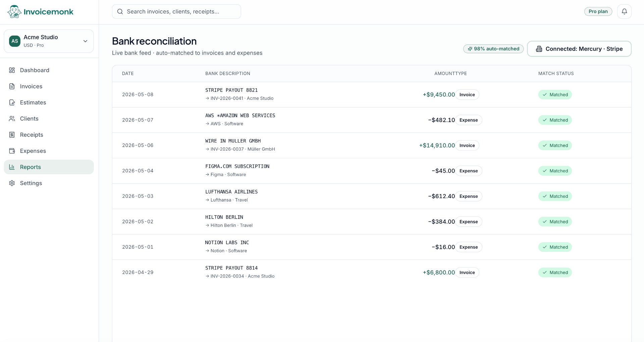Switch to Receipts
The width and height of the screenshot is (644, 342).
tap(49, 134)
